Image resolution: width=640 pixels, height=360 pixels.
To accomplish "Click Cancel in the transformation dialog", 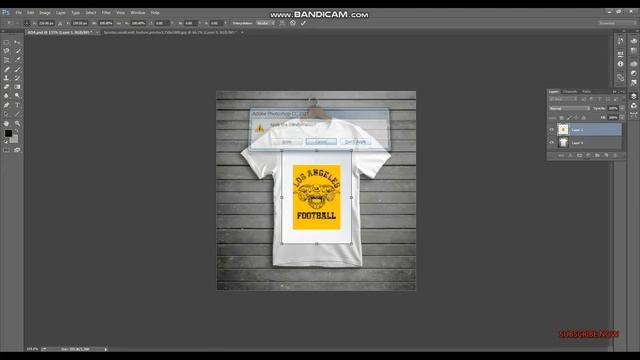I will click(321, 142).
